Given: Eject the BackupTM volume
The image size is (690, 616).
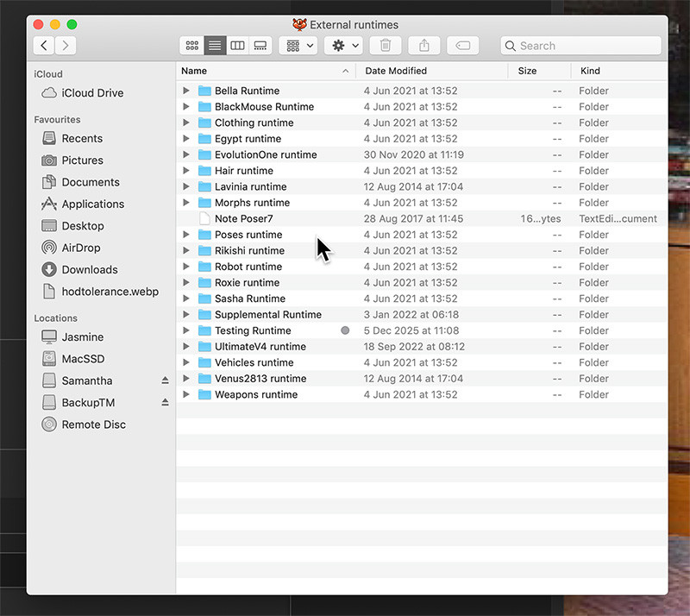Looking at the screenshot, I should pos(165,402).
